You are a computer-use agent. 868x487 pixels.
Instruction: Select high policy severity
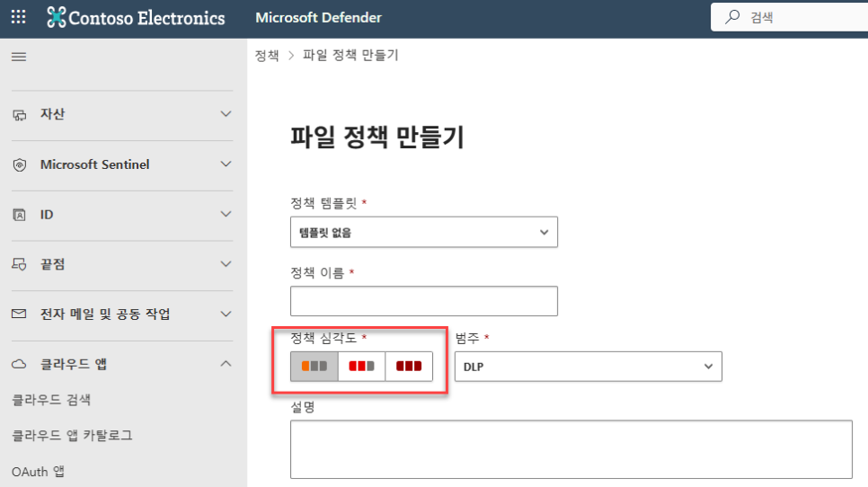[x=409, y=367]
